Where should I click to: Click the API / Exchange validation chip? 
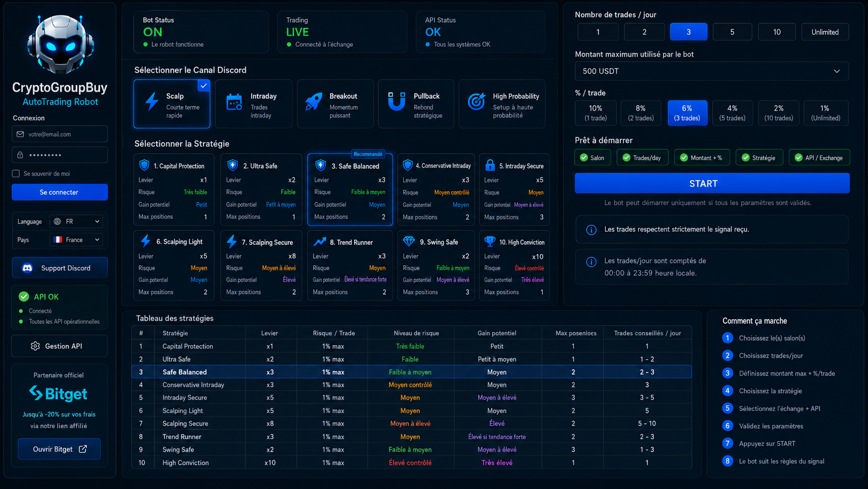[x=819, y=157]
